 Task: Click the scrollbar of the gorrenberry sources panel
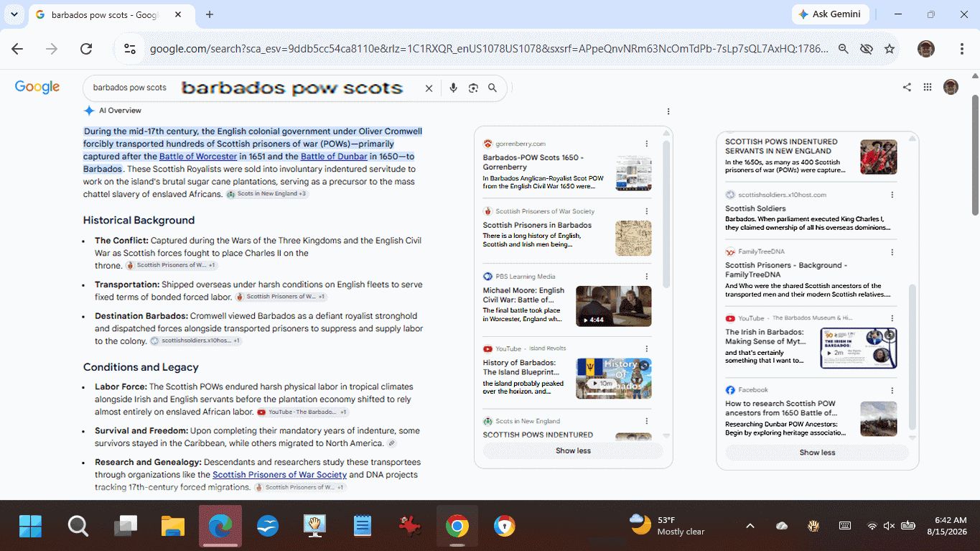(x=666, y=216)
